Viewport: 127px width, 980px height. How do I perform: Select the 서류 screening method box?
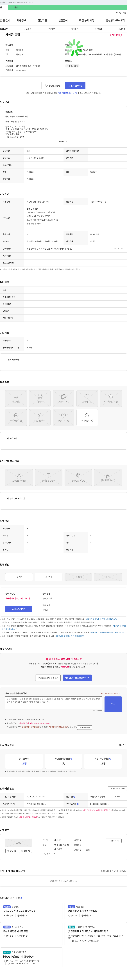[19, 577]
